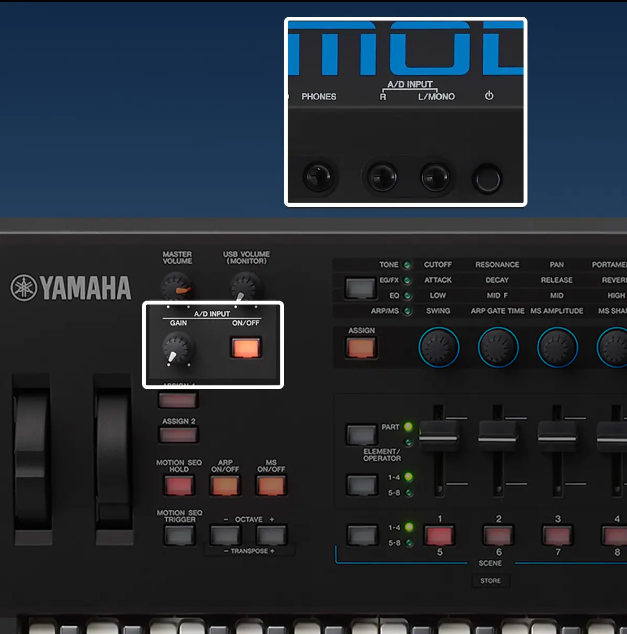
Task: Click the third control slider cap
Action: 557,436
